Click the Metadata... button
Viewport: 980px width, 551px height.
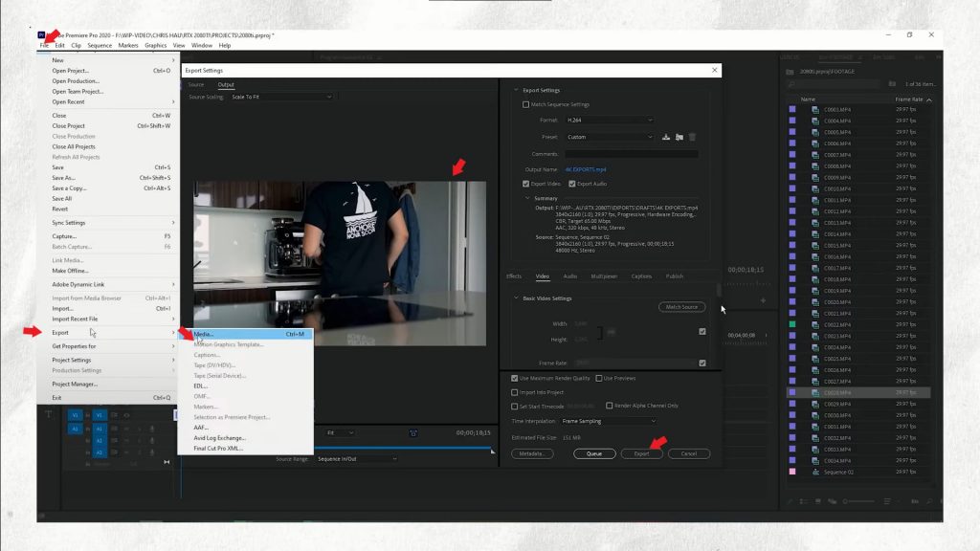tap(532, 454)
